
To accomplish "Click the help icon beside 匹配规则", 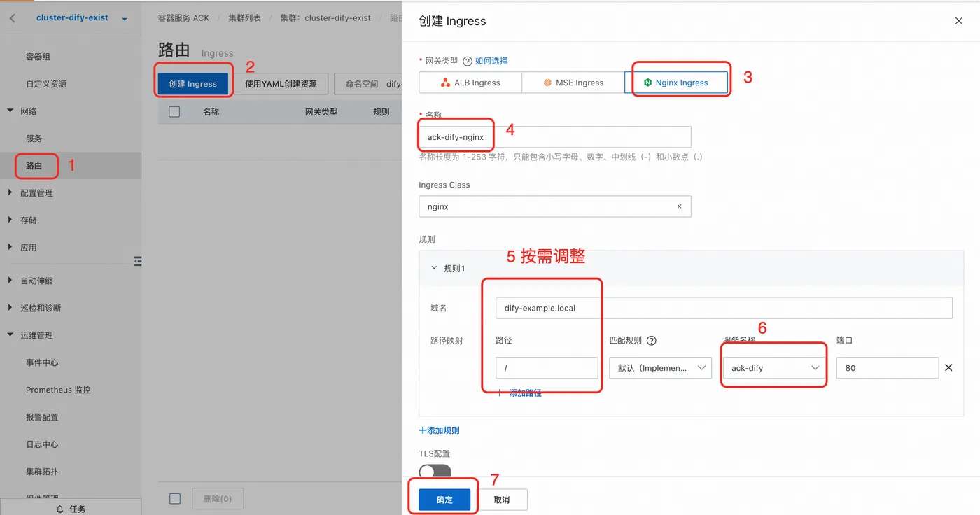I will click(x=651, y=341).
